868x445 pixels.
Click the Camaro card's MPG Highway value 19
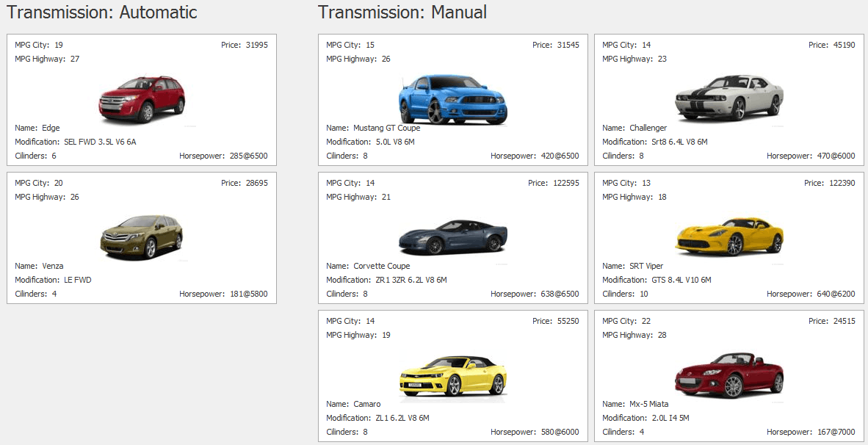tap(386, 335)
